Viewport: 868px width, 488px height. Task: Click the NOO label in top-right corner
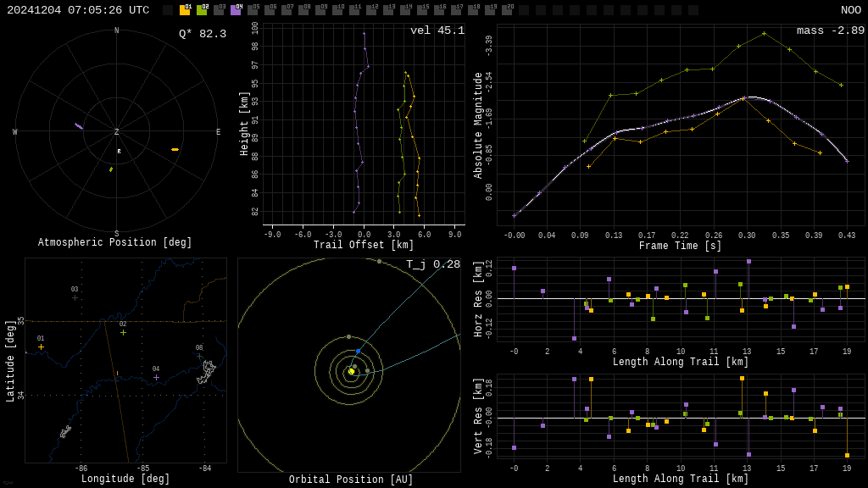click(850, 10)
